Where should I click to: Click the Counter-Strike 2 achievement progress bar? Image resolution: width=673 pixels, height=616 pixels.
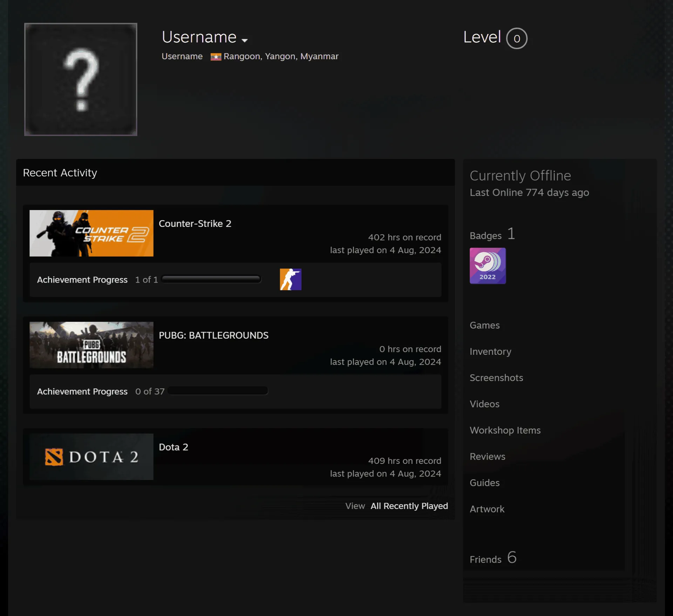(211, 279)
